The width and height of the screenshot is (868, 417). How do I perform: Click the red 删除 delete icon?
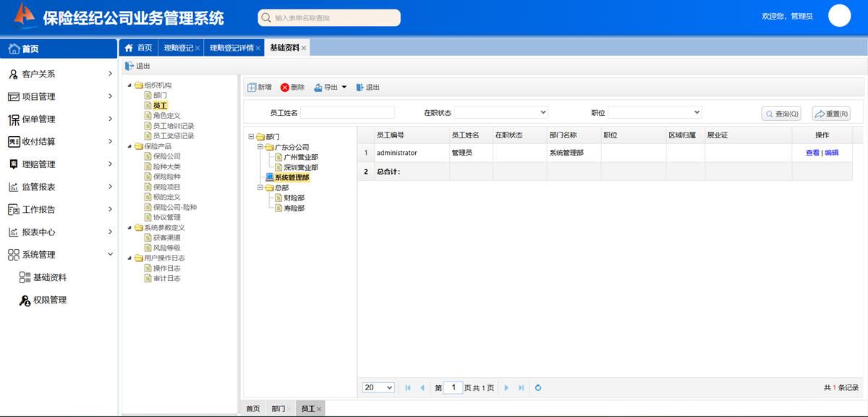pos(285,88)
